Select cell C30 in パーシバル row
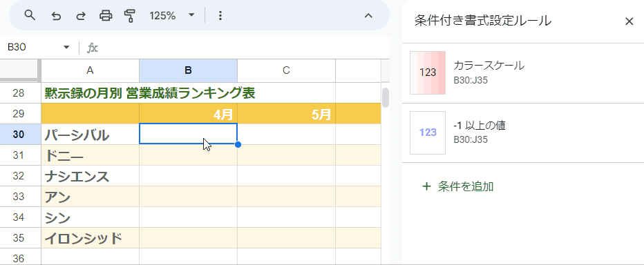 [286, 134]
